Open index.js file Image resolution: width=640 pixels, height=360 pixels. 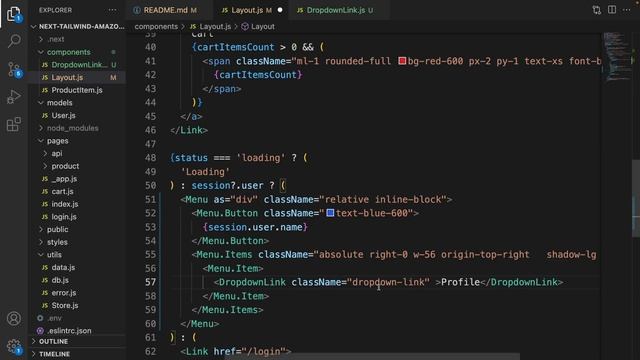pyautogui.click(x=77, y=204)
